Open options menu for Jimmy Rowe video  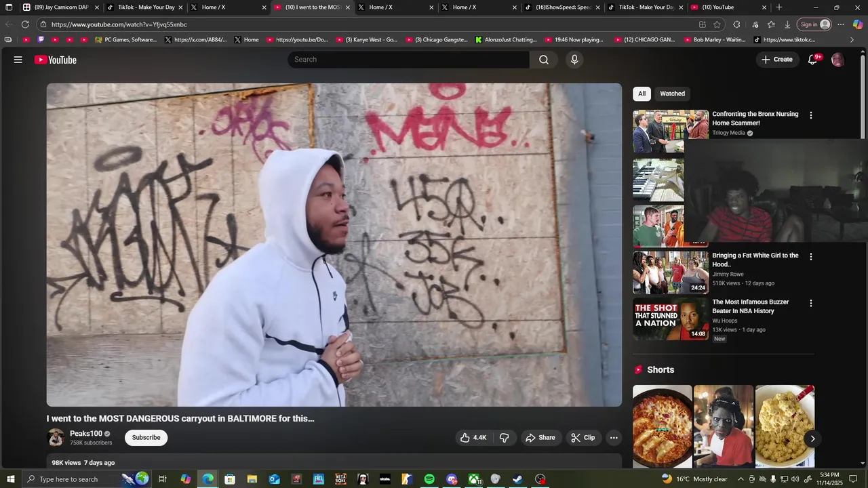pyautogui.click(x=810, y=257)
